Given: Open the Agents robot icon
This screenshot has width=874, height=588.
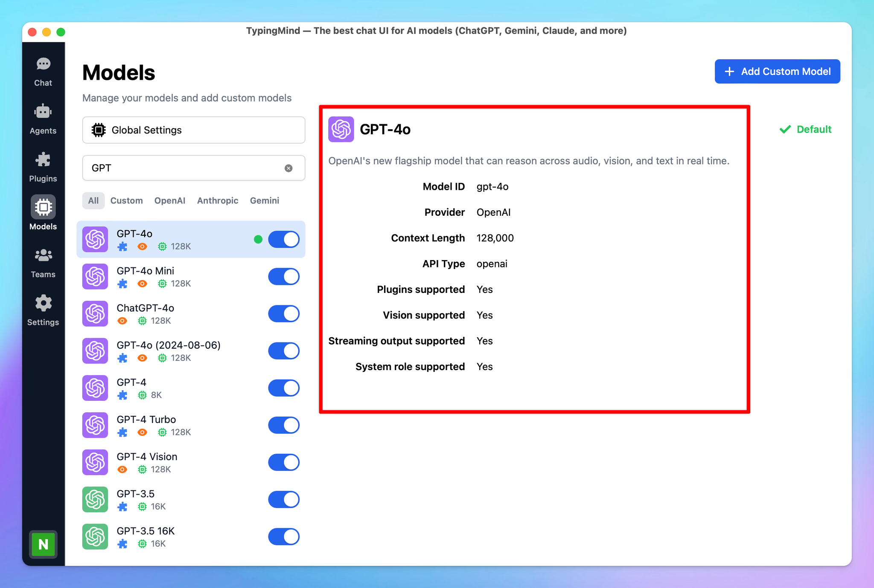Looking at the screenshot, I should 43,112.
